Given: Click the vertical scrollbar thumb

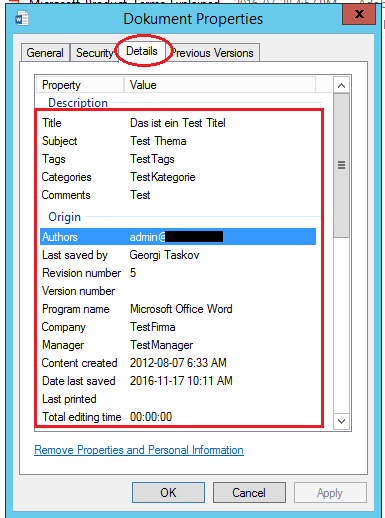Looking at the screenshot, I should pos(341,165).
